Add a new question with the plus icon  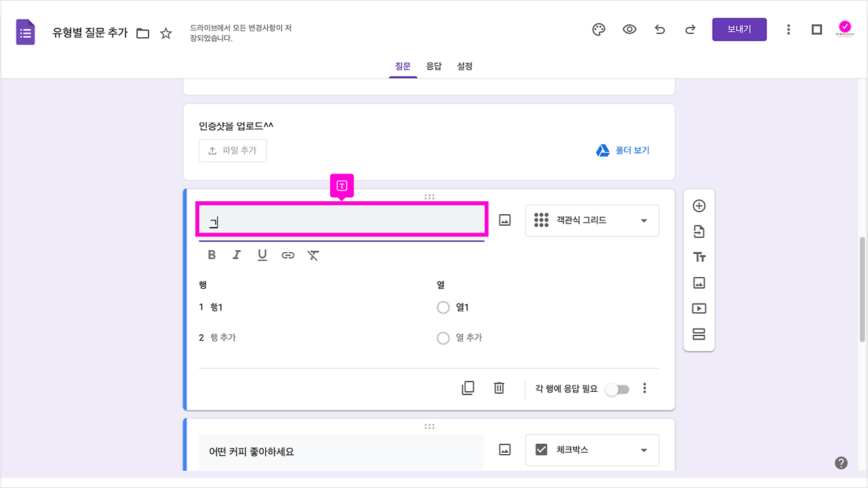(x=699, y=205)
